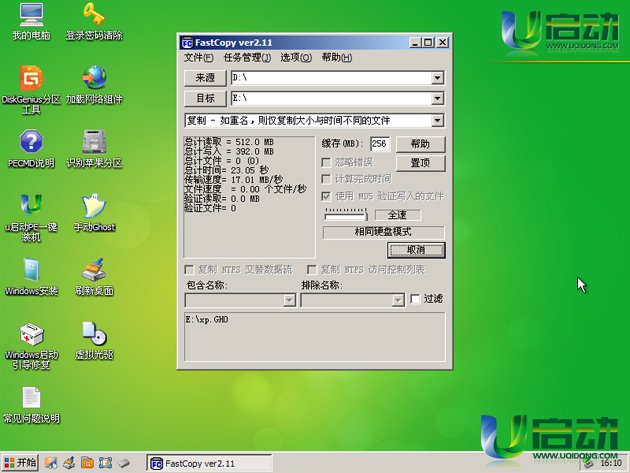Activate FastCopy ver2.11 taskbar button
Image resolution: width=630 pixels, height=473 pixels.
209,463
